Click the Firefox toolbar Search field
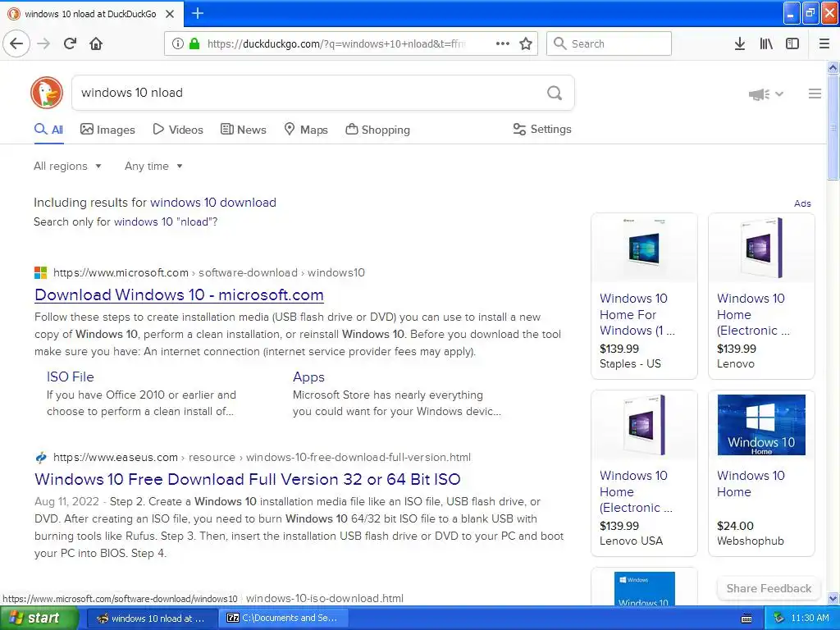Screen dimensions: 840x630 [609, 43]
